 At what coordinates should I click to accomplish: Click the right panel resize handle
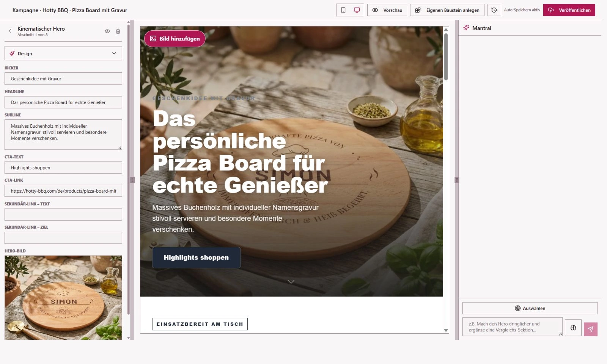coord(457,180)
